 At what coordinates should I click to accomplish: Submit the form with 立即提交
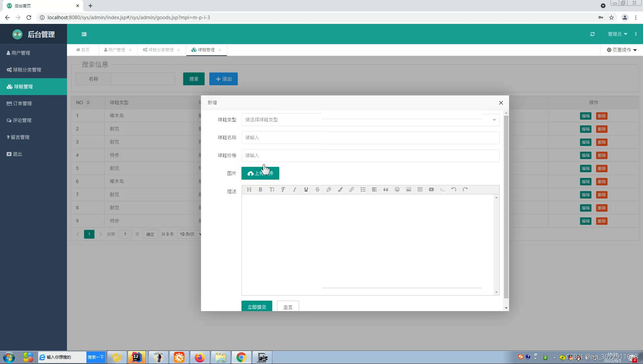point(257,306)
